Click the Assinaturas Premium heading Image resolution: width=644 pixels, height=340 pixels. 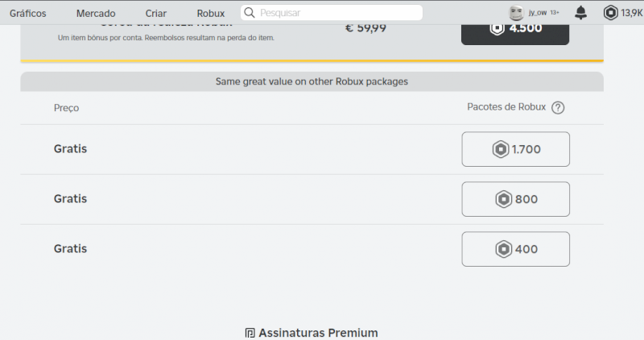318,333
